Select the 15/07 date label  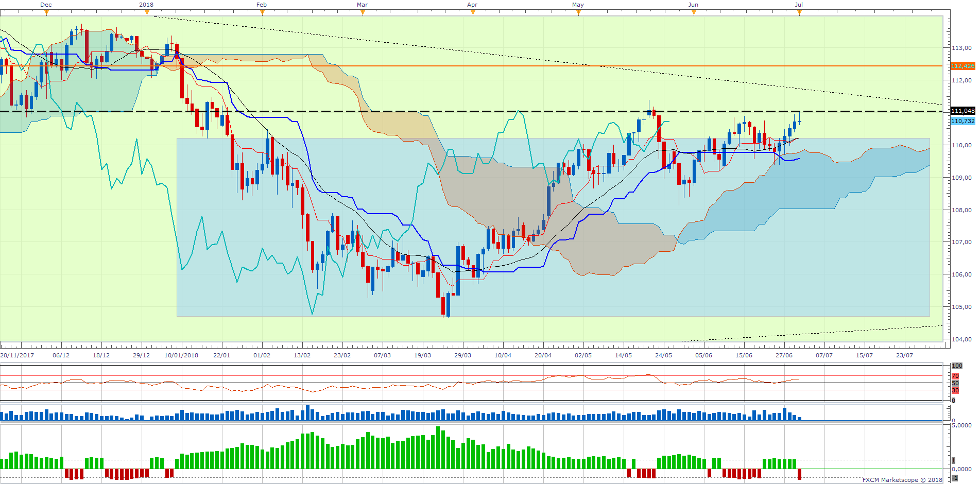864,355
